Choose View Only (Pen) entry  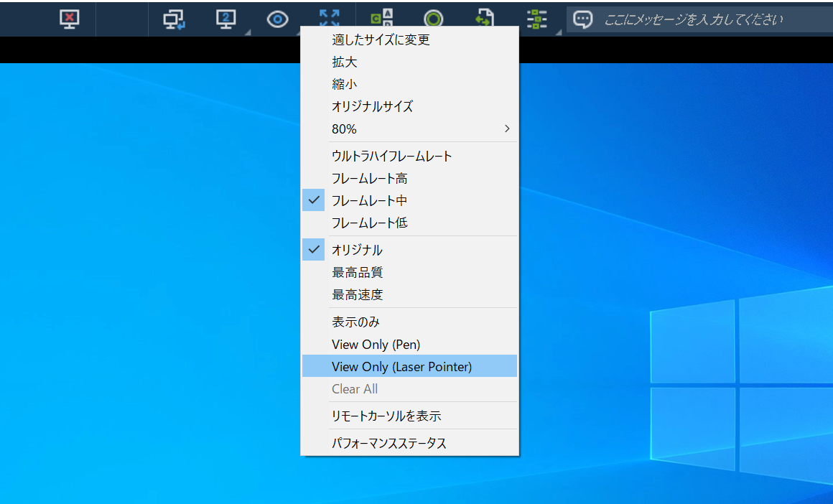(x=409, y=344)
